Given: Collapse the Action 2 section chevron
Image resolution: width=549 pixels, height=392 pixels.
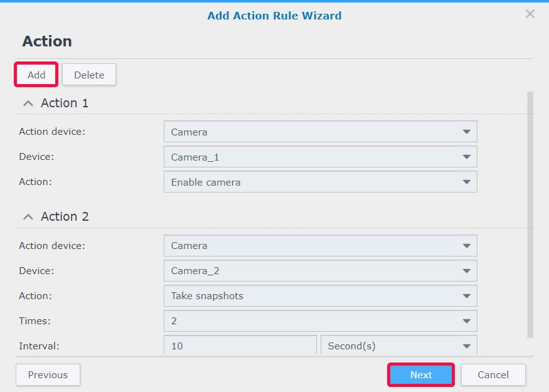Looking at the screenshot, I should pyautogui.click(x=28, y=217).
